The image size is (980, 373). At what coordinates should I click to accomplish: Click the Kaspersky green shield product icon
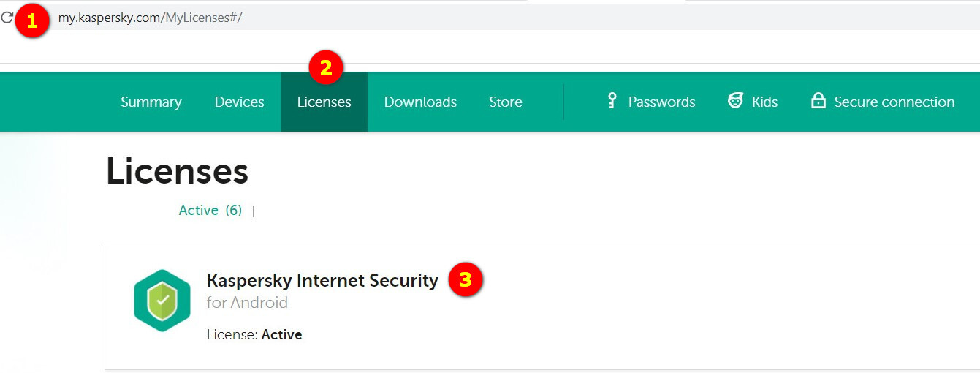(162, 301)
